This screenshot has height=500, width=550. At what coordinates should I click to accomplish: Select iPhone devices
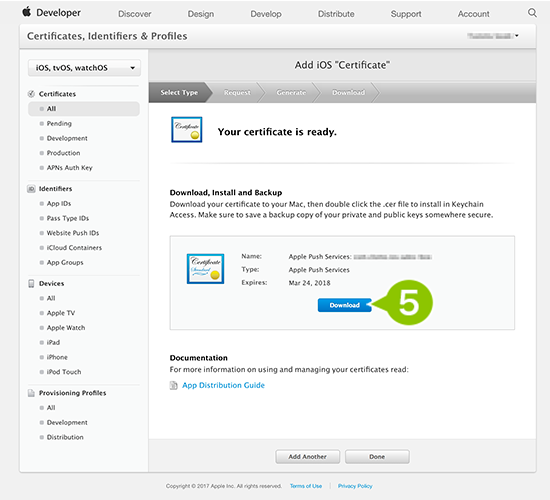click(x=57, y=357)
